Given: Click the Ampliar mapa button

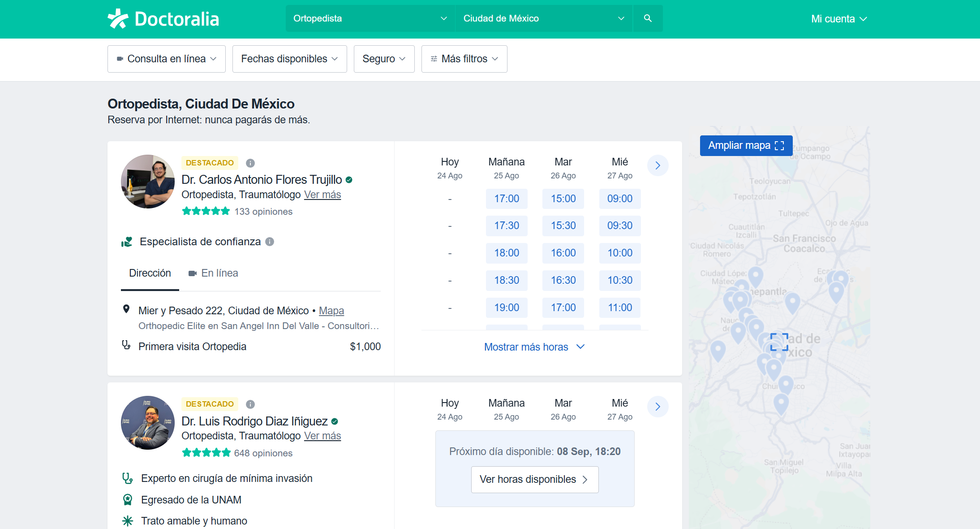Looking at the screenshot, I should click(x=746, y=146).
